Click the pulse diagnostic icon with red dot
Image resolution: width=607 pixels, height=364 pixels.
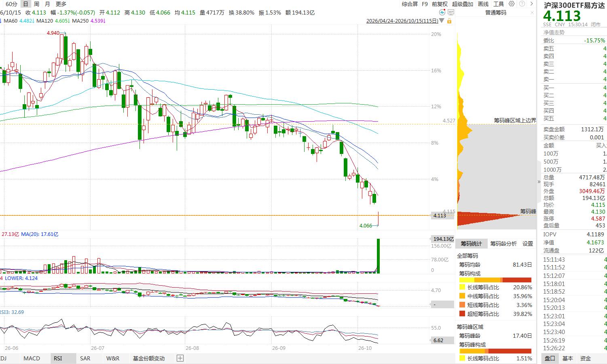442,13
